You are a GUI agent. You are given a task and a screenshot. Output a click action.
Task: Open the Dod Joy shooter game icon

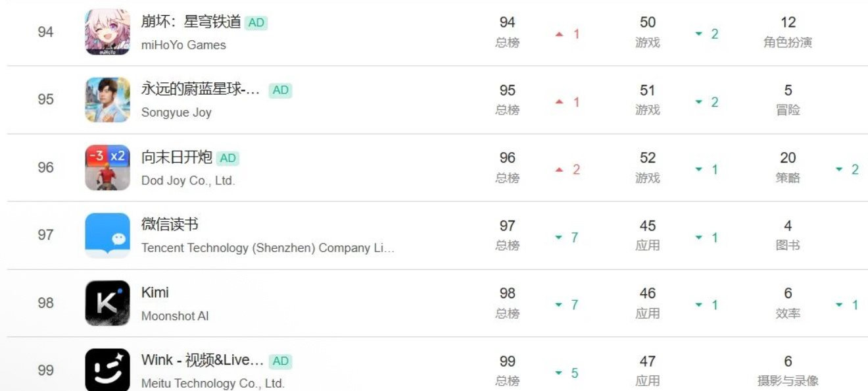(108, 167)
